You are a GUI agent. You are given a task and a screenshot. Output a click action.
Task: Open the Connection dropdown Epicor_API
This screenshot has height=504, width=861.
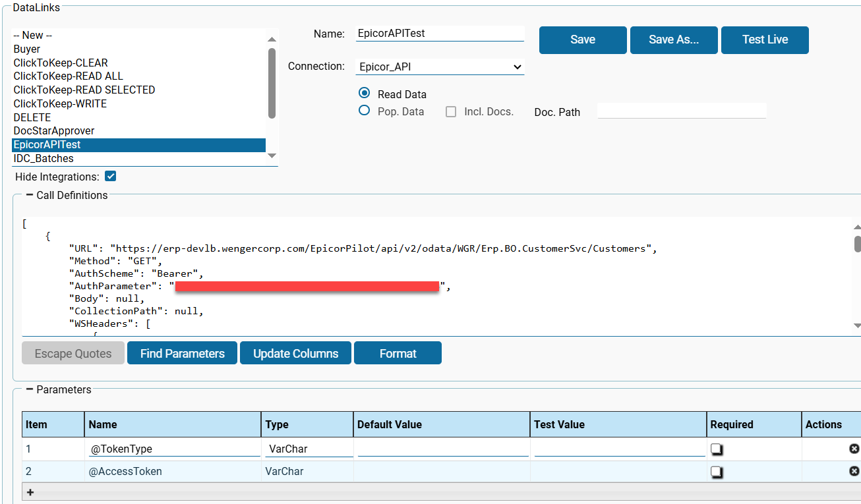(440, 67)
